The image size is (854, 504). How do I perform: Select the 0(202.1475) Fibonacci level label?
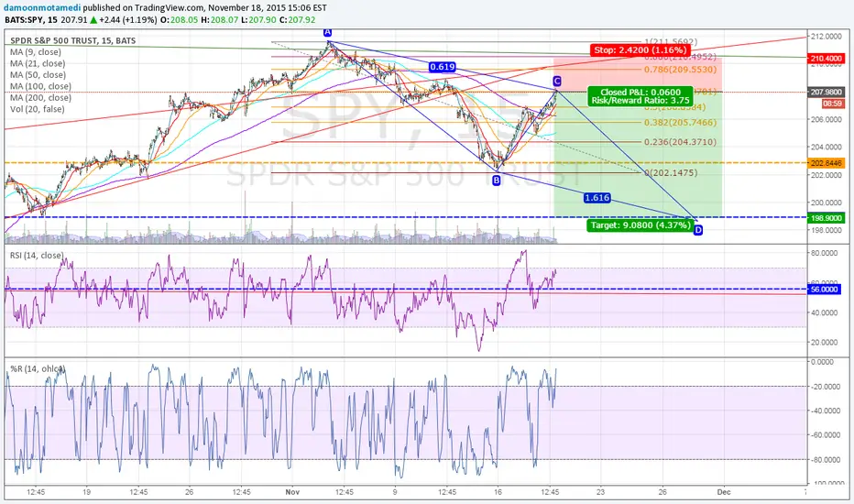(x=671, y=172)
